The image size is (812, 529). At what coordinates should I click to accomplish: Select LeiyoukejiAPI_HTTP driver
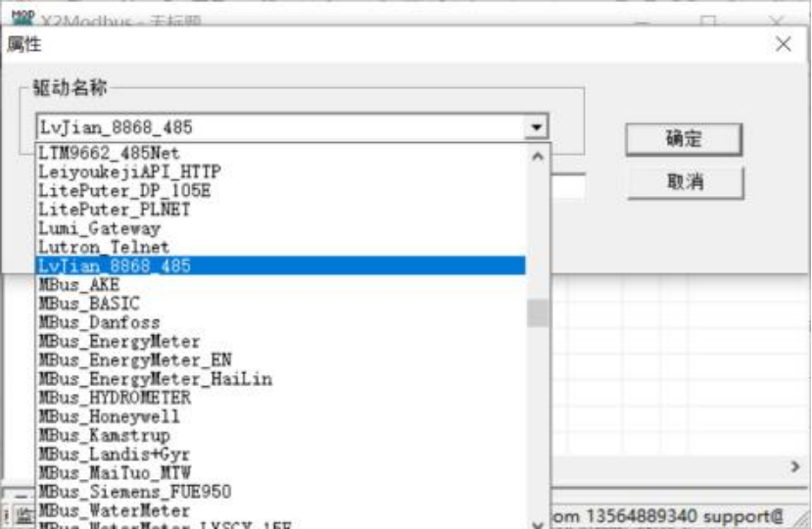pyautogui.click(x=281, y=171)
